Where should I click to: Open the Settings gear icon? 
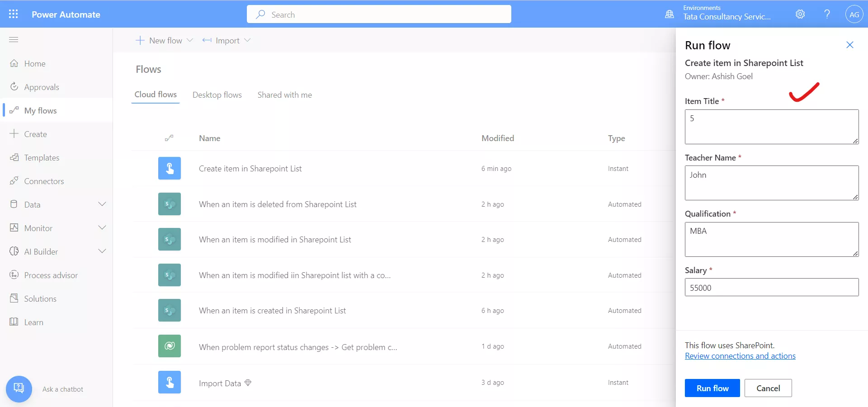pos(800,14)
